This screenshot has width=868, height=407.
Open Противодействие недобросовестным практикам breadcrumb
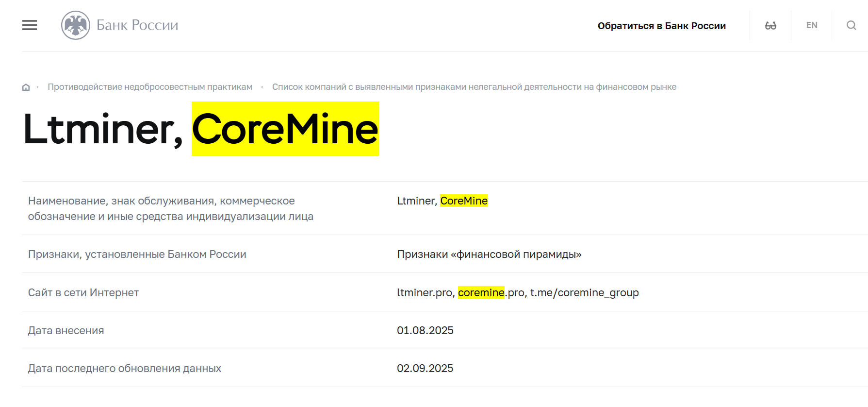(150, 87)
